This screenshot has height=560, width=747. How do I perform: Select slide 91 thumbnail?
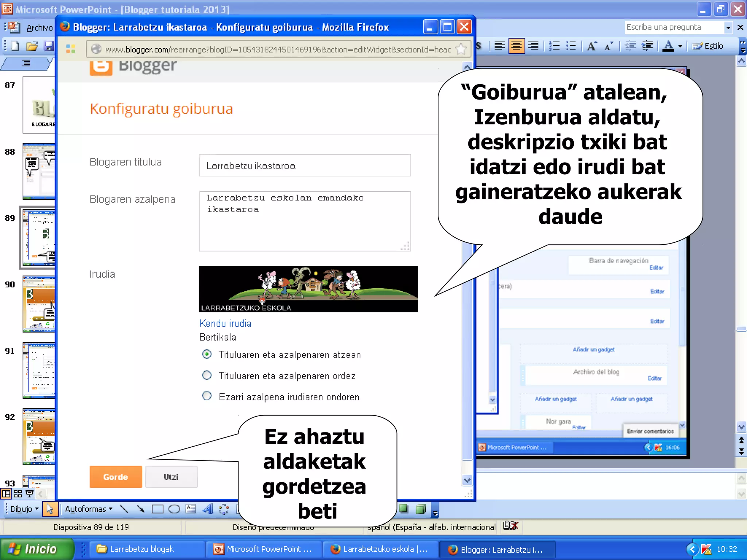click(x=39, y=370)
